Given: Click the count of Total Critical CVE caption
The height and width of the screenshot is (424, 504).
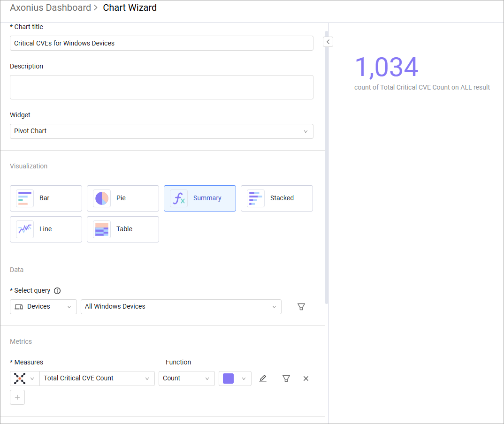Looking at the screenshot, I should coord(422,87).
